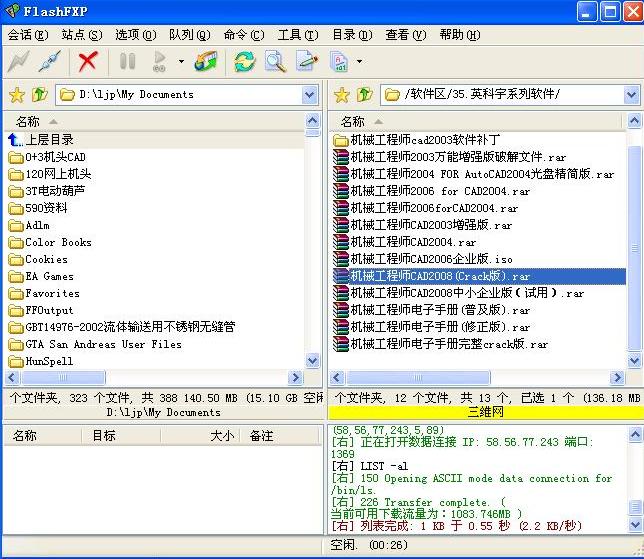
Task: Click the magnifier Search files icon
Action: tap(275, 62)
